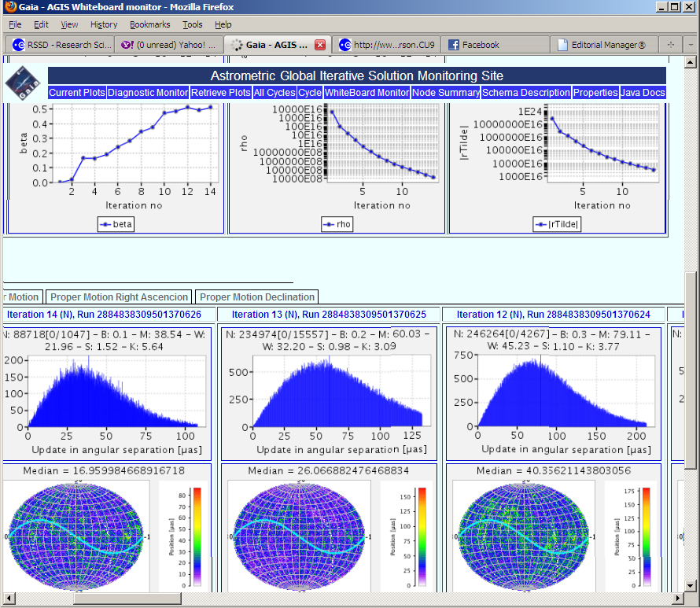Screen dimensions: 700x608
Task: Open the History menu
Action: tap(104, 24)
